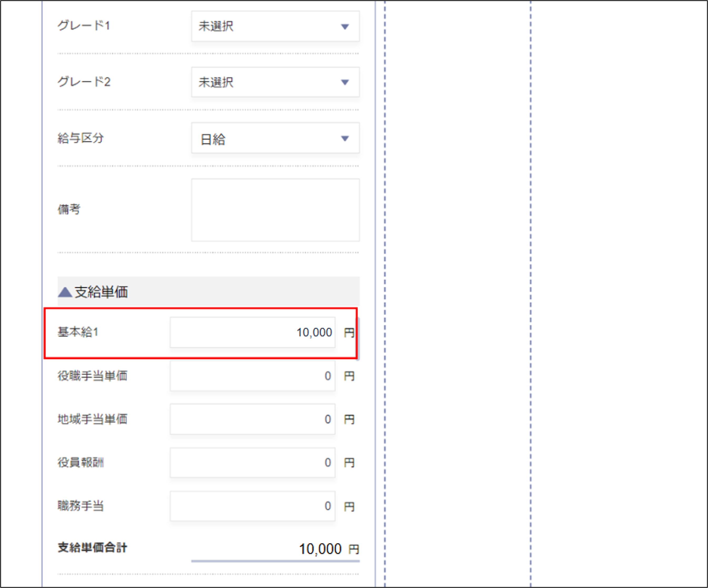Click the 役員報酬 label

pyautogui.click(x=81, y=462)
